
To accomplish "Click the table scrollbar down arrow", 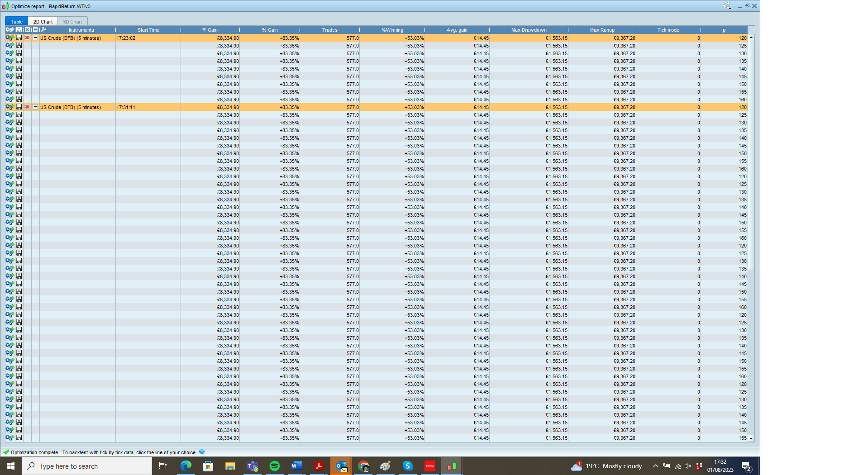I will [x=751, y=438].
